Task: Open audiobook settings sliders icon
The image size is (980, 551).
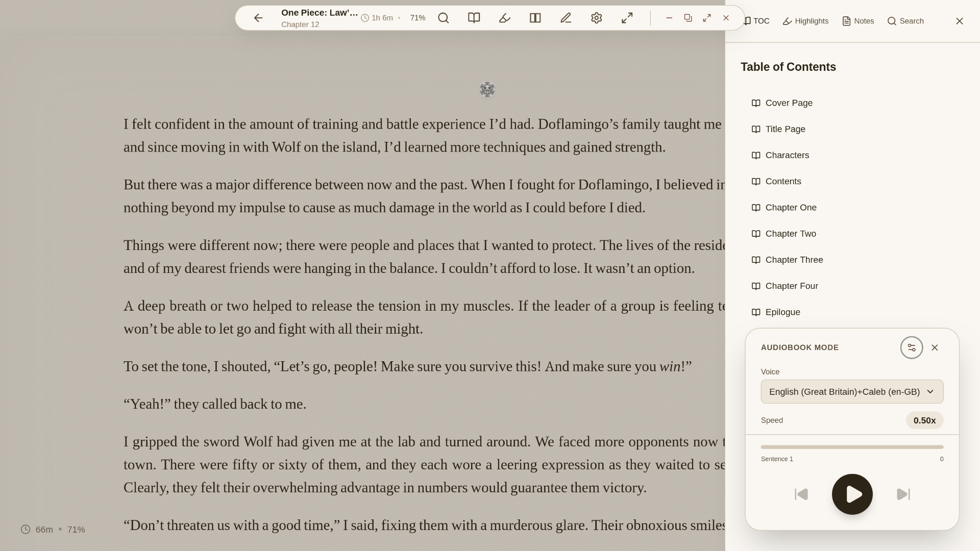Action: click(x=911, y=347)
